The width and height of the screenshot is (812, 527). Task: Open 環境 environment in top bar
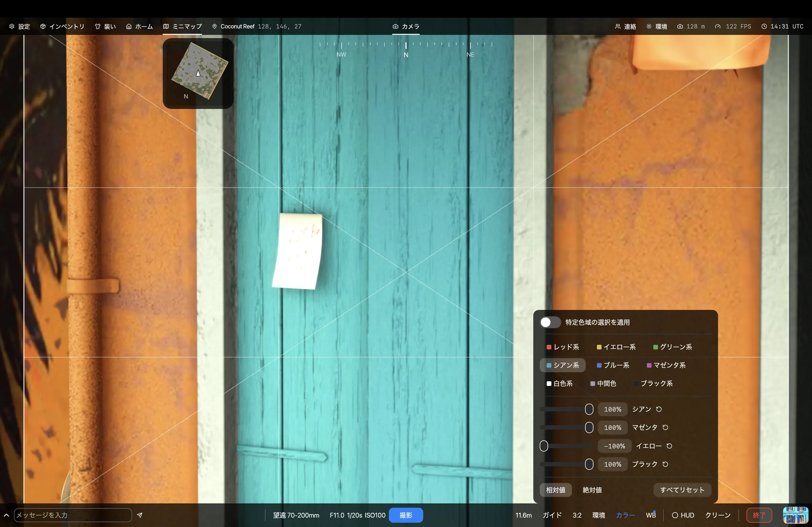coord(657,26)
